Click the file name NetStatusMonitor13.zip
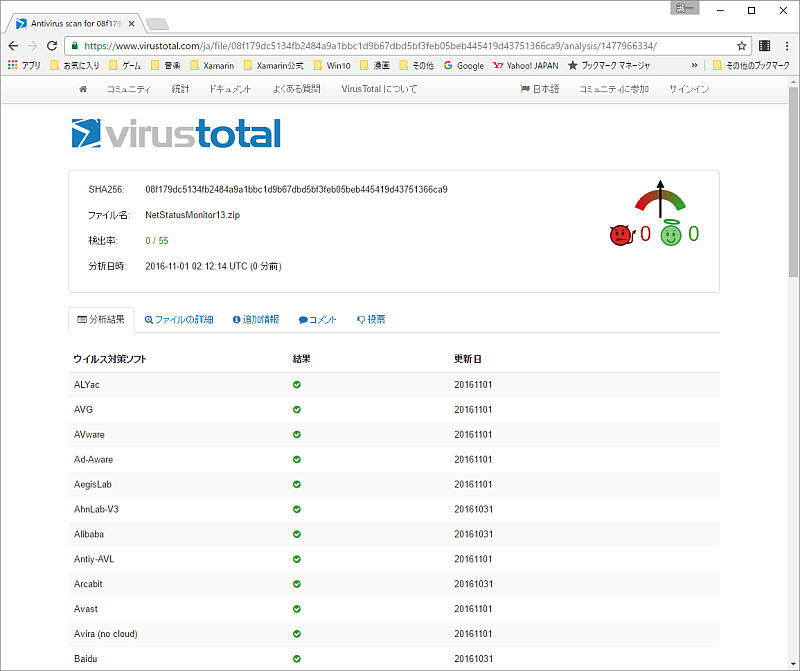Image resolution: width=800 pixels, height=671 pixels. click(x=192, y=215)
